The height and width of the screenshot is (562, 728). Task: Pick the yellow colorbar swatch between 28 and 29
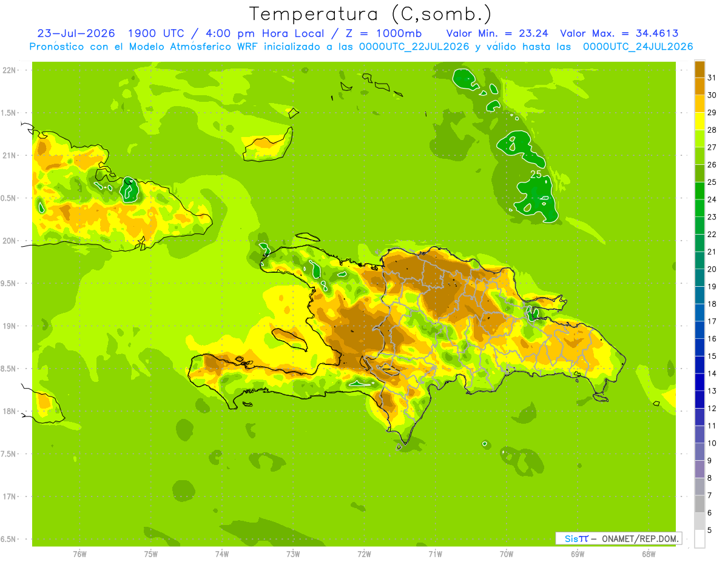699,121
